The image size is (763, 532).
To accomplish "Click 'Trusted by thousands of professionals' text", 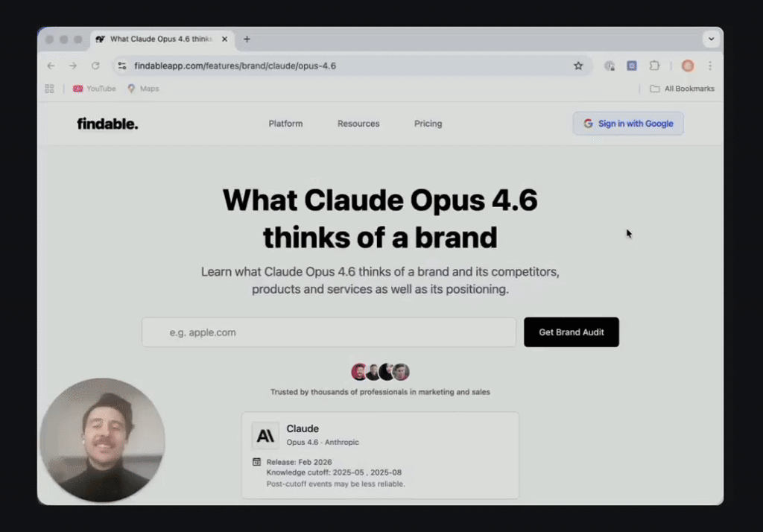I will pos(380,392).
